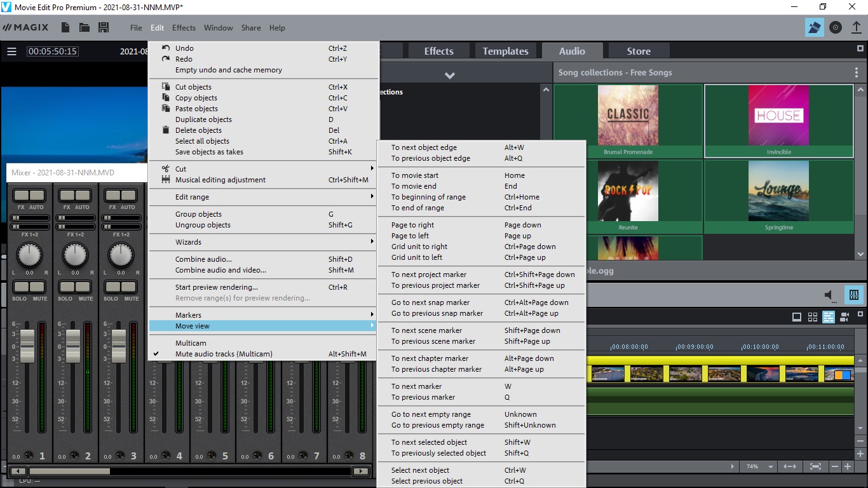
Task: Open the Templates tab
Action: tap(505, 51)
